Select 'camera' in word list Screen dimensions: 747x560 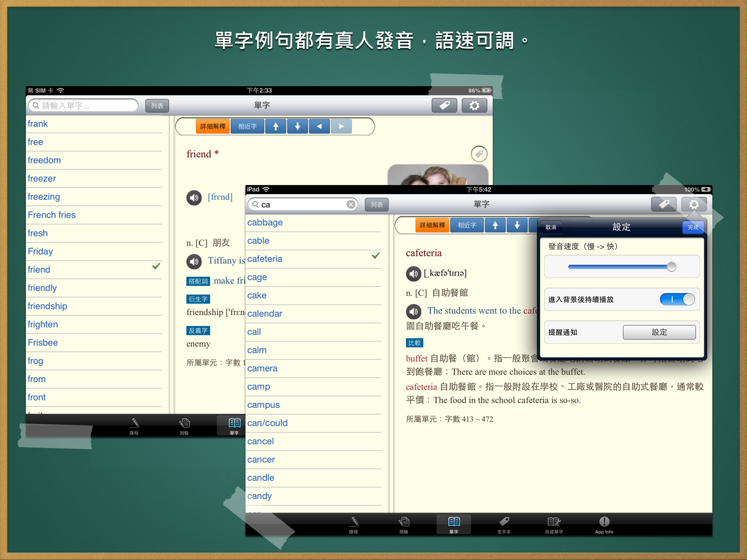(313, 369)
